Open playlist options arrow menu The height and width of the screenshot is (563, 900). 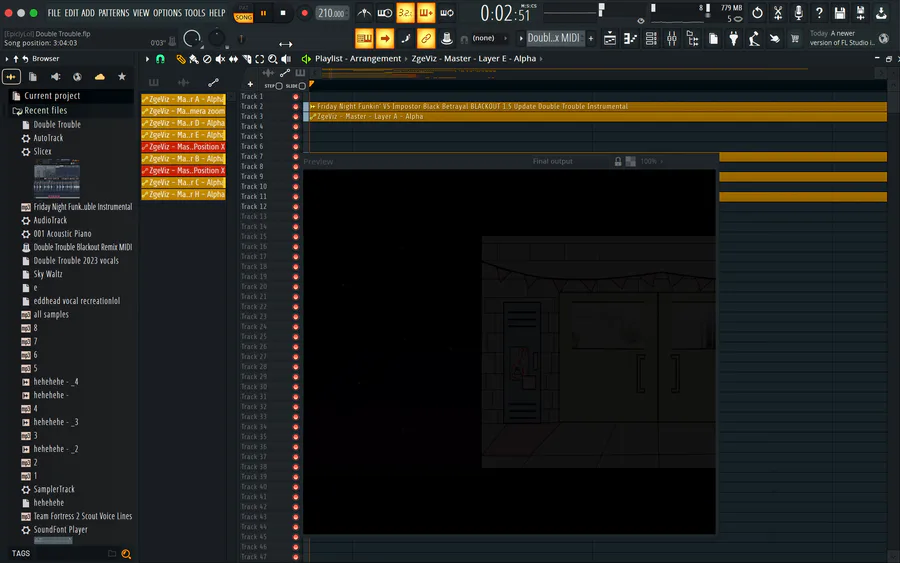coord(148,59)
